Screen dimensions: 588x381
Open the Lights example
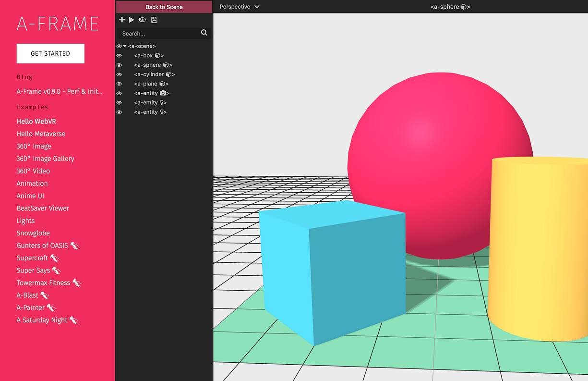[25, 221]
